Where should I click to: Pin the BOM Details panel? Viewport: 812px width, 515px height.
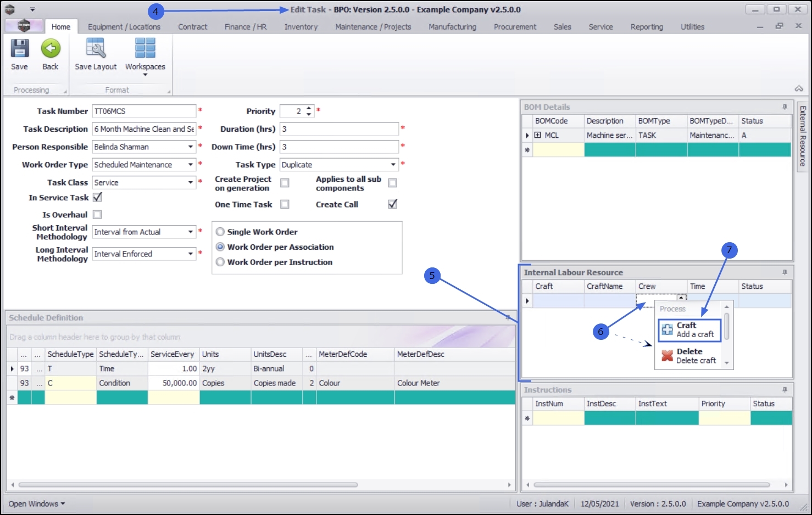point(785,107)
